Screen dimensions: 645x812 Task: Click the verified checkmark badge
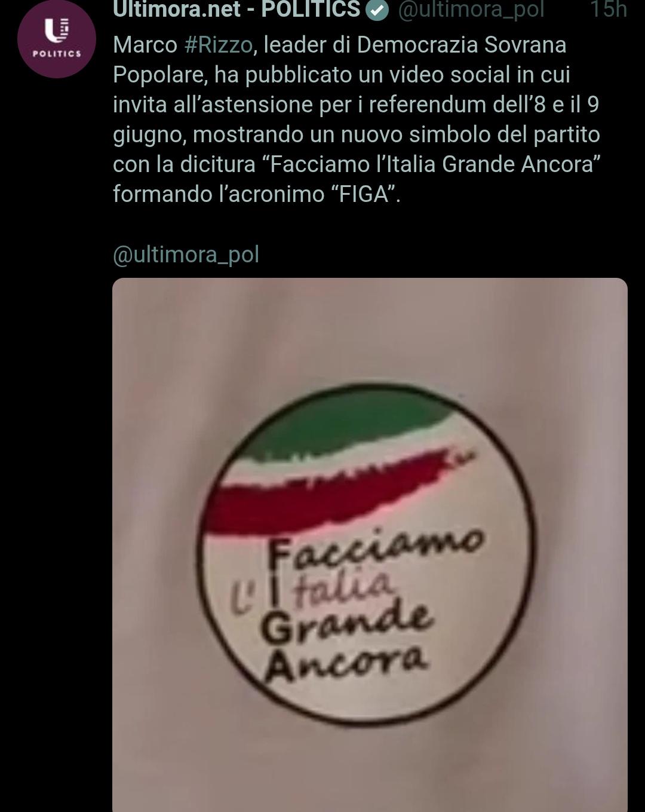[377, 10]
